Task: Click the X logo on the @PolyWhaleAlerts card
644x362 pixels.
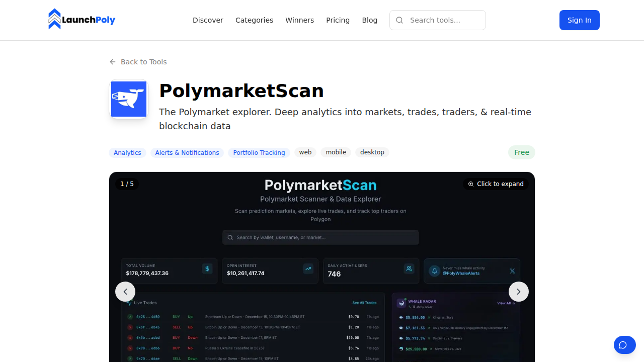Action: pos(512,270)
